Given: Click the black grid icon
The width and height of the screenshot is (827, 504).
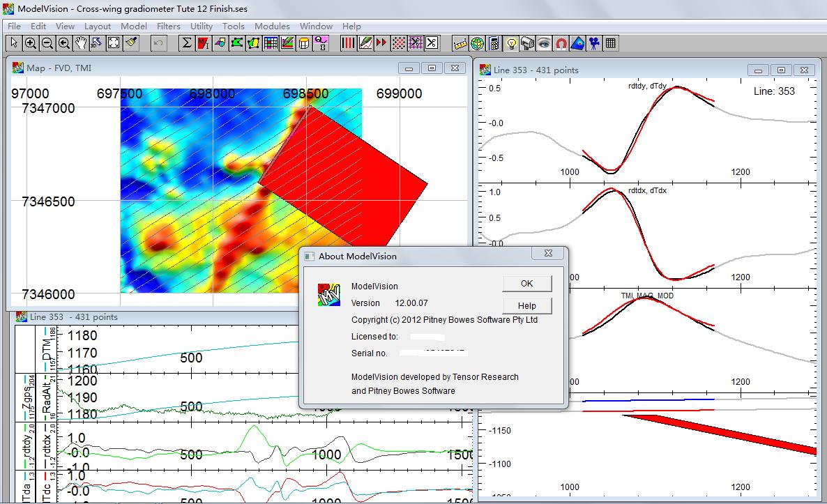Looking at the screenshot, I should click(611, 43).
